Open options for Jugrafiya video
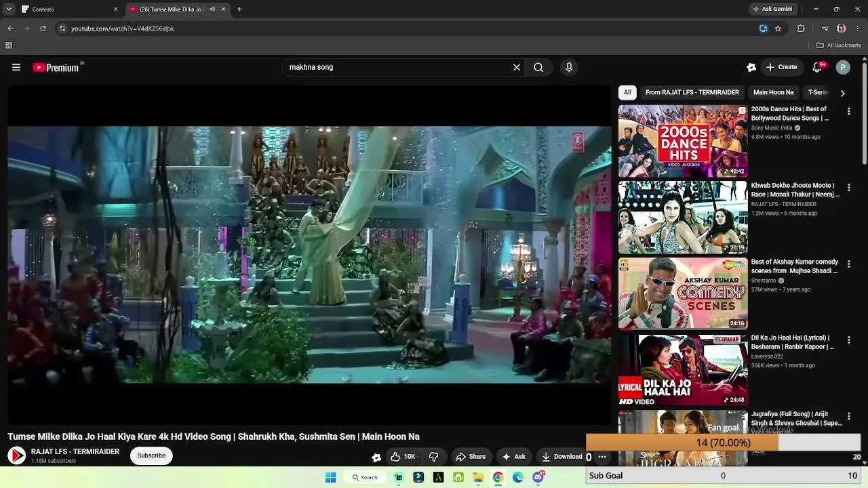 coord(848,417)
